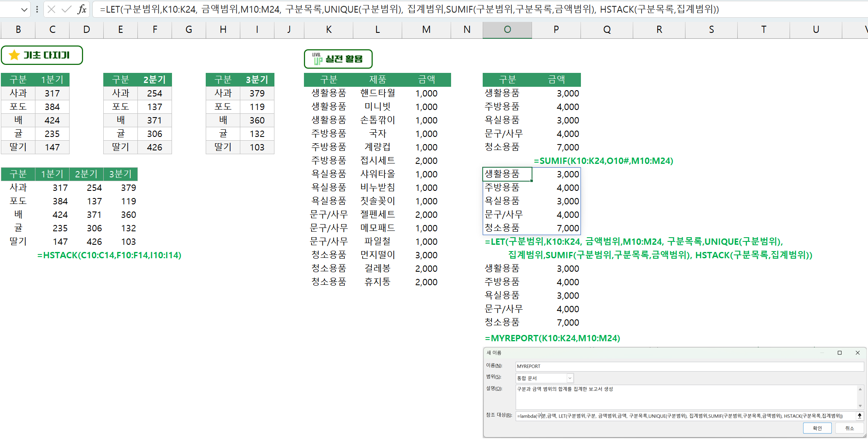
Task: Select column header K
Action: [328, 29]
